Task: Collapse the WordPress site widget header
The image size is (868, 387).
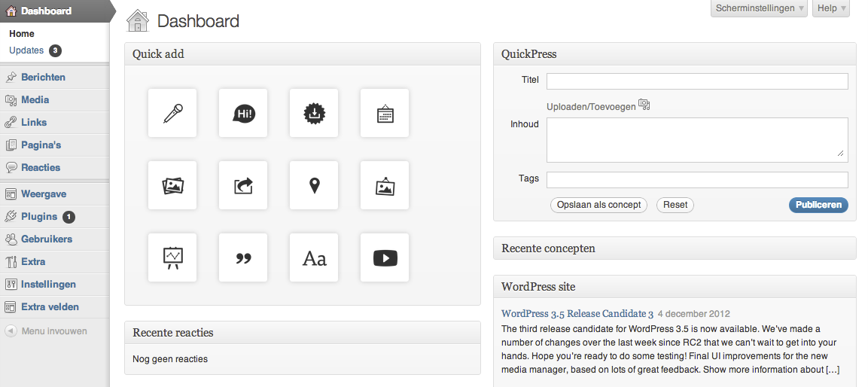Action: (x=675, y=287)
